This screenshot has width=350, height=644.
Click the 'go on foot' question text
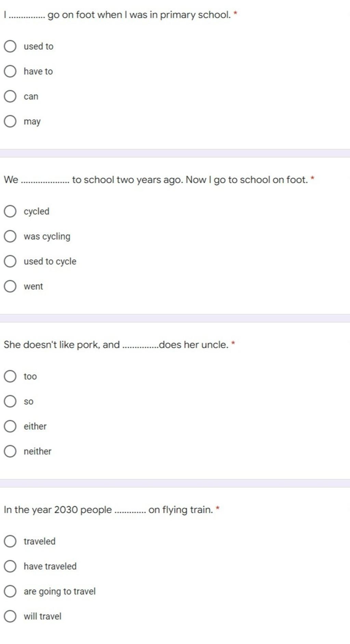120,15
